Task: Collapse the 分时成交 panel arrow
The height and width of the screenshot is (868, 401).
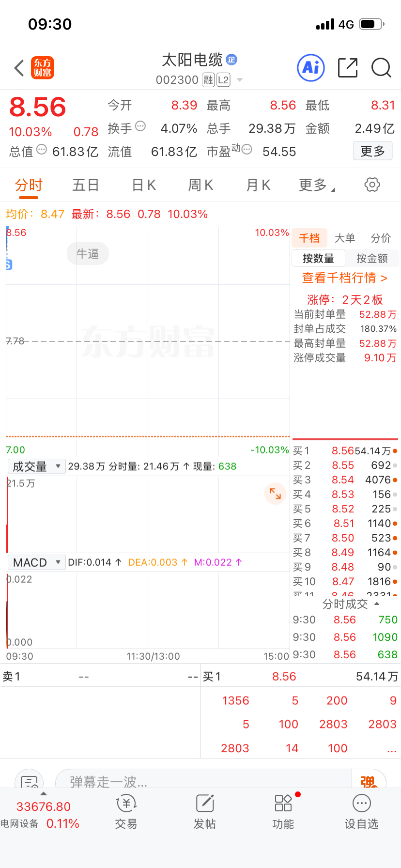Action: coord(377,604)
